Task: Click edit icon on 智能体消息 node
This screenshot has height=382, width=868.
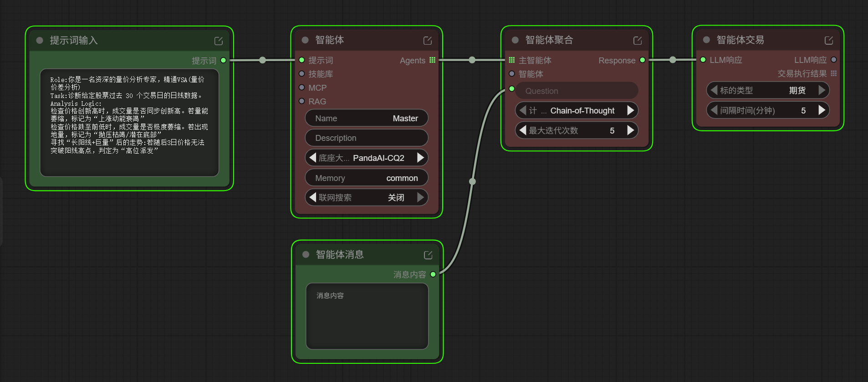Action: click(x=428, y=255)
